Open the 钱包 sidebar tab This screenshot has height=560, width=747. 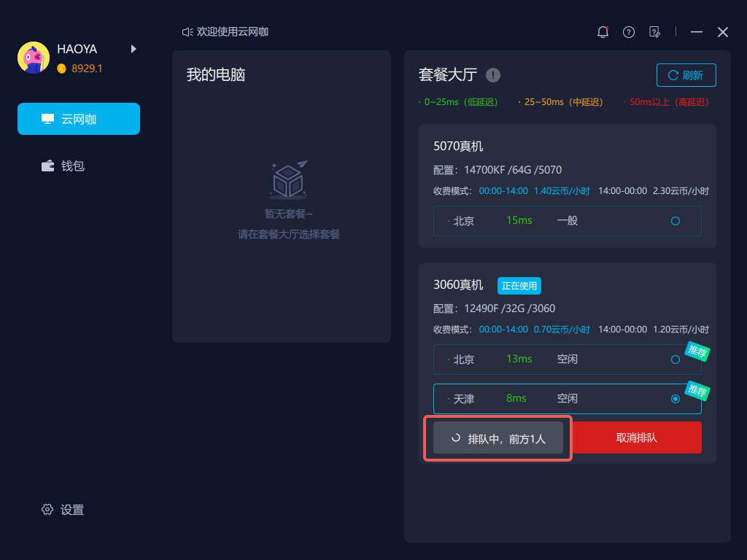(63, 166)
